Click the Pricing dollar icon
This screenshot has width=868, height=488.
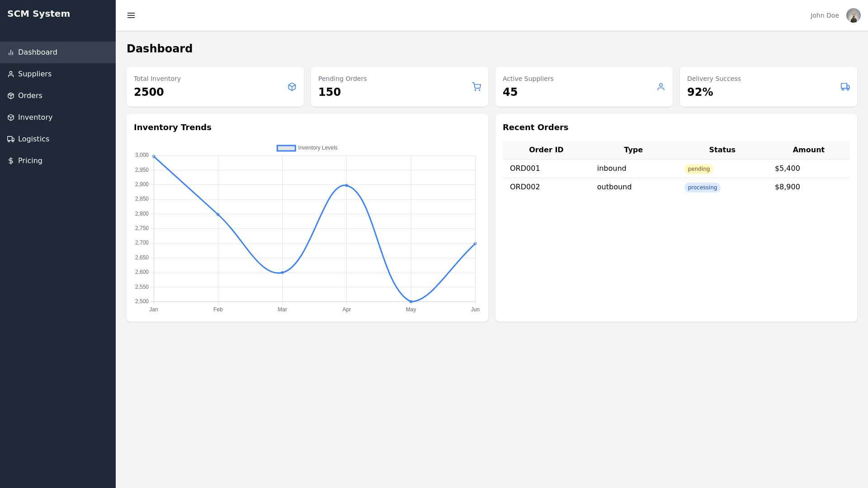[11, 160]
